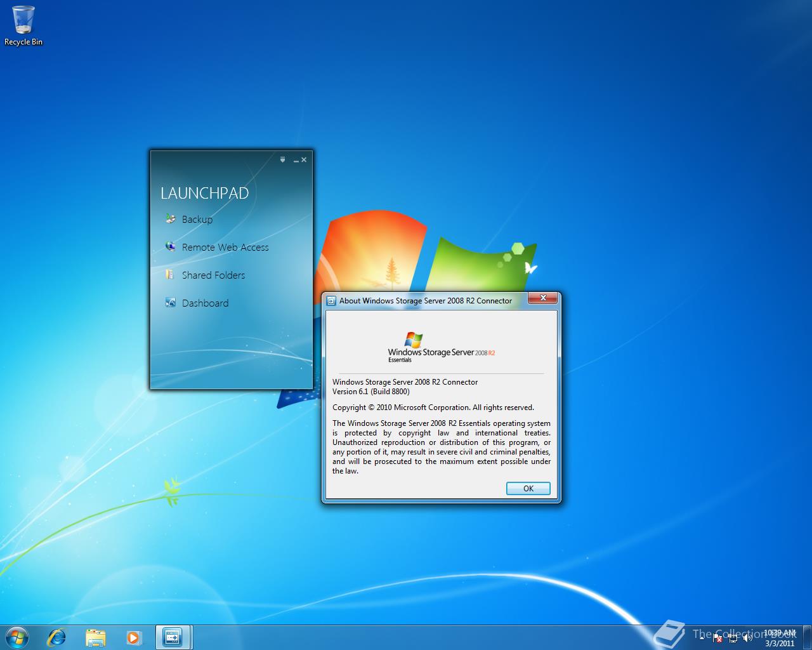Open the Shared Folders link
Viewport: 812px width, 650px height.
(x=213, y=275)
